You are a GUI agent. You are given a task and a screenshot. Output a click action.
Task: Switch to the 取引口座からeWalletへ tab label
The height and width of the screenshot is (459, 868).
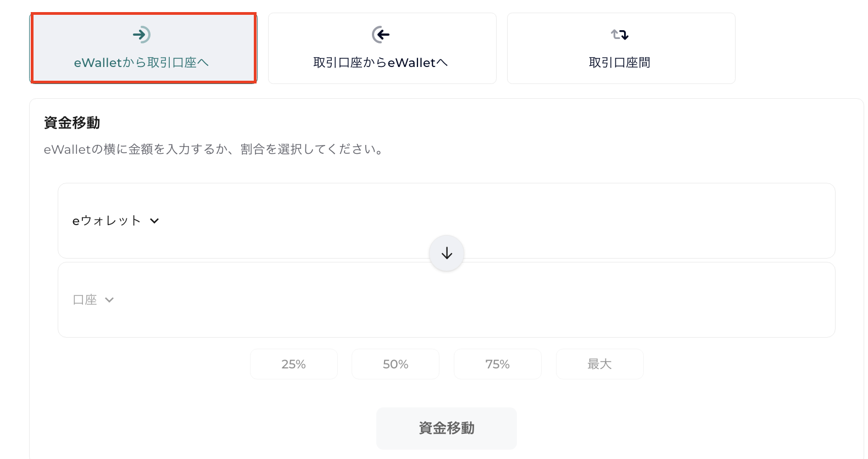[x=381, y=63]
